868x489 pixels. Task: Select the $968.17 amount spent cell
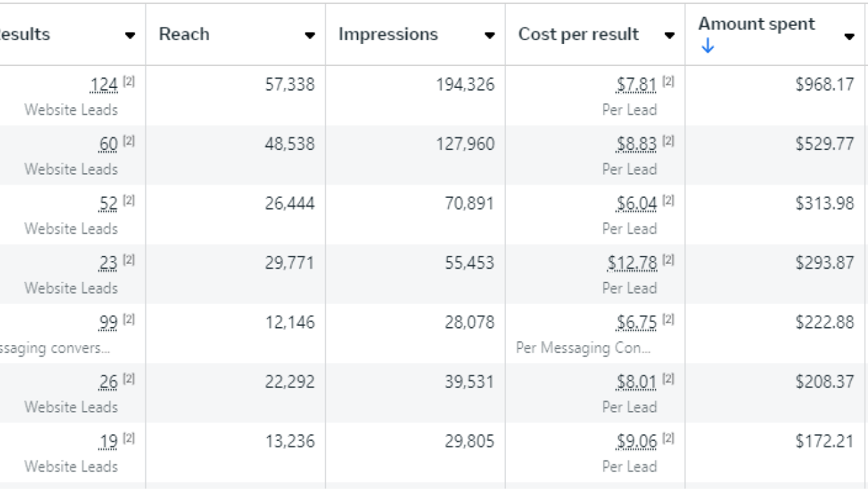pyautogui.click(x=824, y=85)
